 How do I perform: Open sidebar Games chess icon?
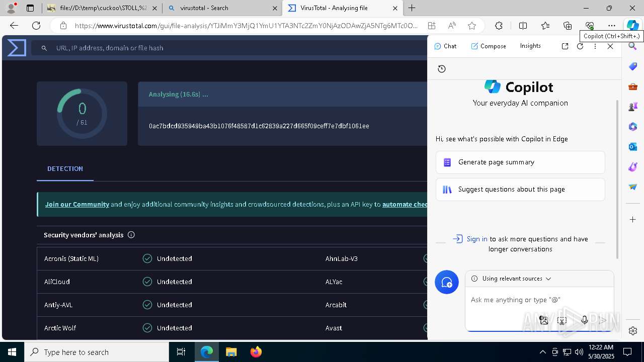(x=633, y=107)
